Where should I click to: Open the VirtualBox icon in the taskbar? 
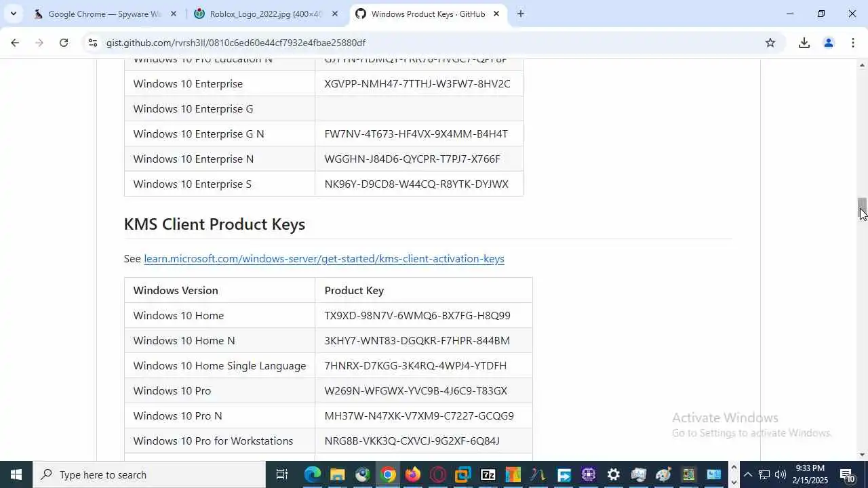coord(463,474)
